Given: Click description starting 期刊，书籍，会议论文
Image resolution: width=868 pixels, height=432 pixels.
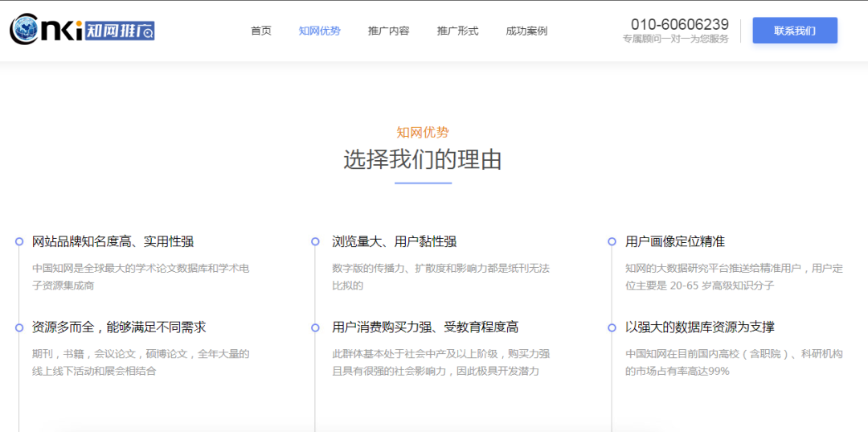Looking at the screenshot, I should [x=141, y=362].
